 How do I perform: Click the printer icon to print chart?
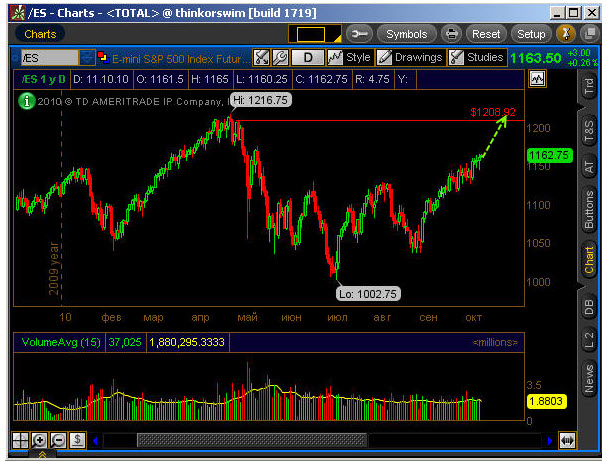451,34
